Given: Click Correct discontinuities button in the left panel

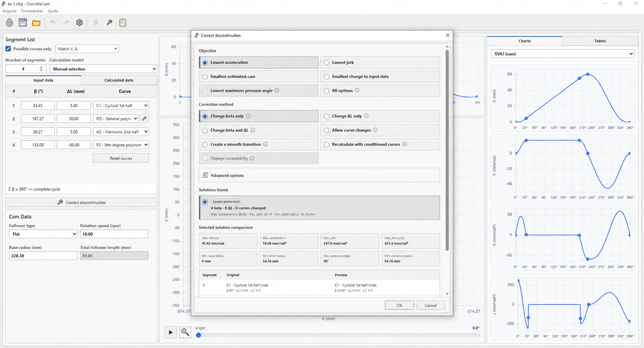Looking at the screenshot, I should [x=81, y=202].
